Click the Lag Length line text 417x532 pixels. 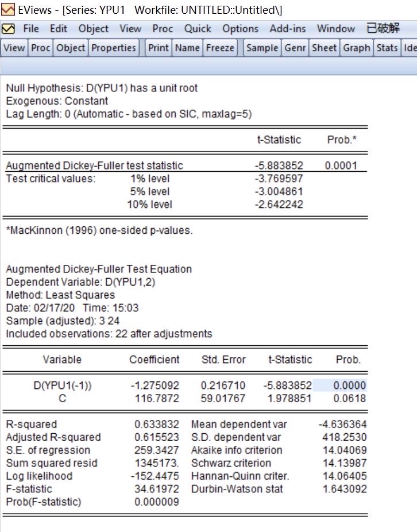tap(129, 114)
